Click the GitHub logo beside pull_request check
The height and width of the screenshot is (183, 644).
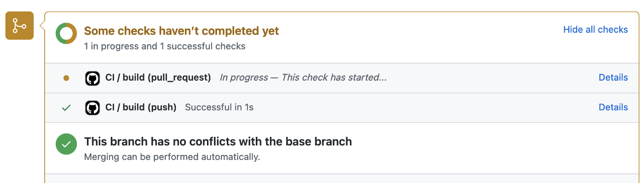click(92, 78)
